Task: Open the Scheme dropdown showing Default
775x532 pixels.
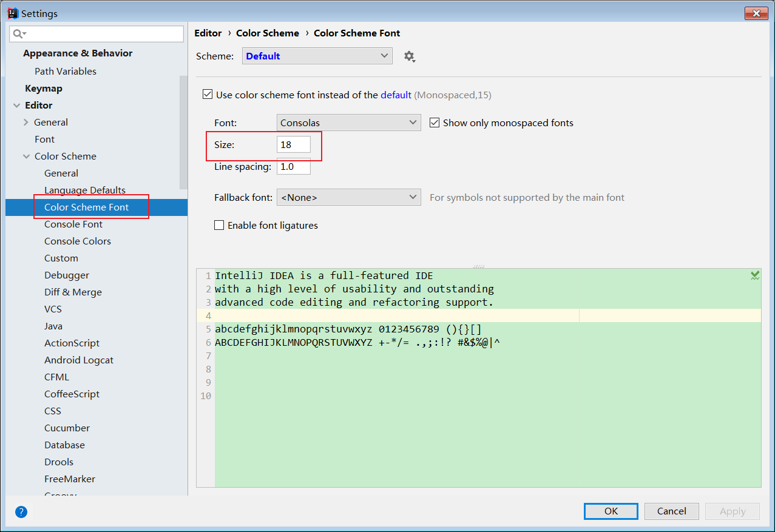Action: coord(317,56)
